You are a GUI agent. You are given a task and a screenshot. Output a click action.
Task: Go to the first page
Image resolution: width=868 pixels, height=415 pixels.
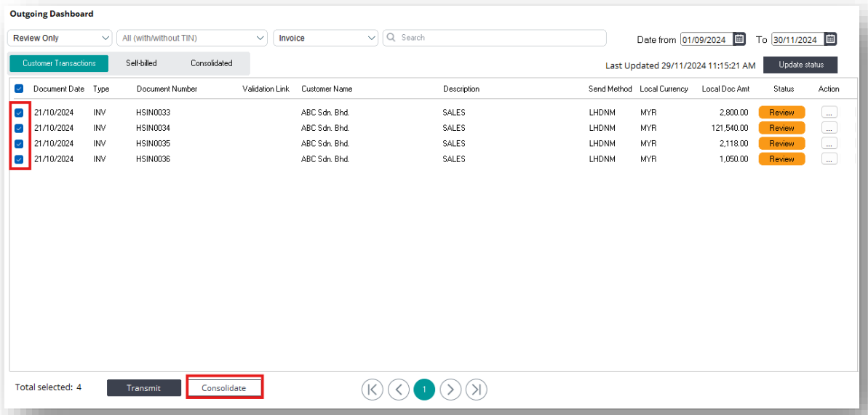click(x=372, y=390)
